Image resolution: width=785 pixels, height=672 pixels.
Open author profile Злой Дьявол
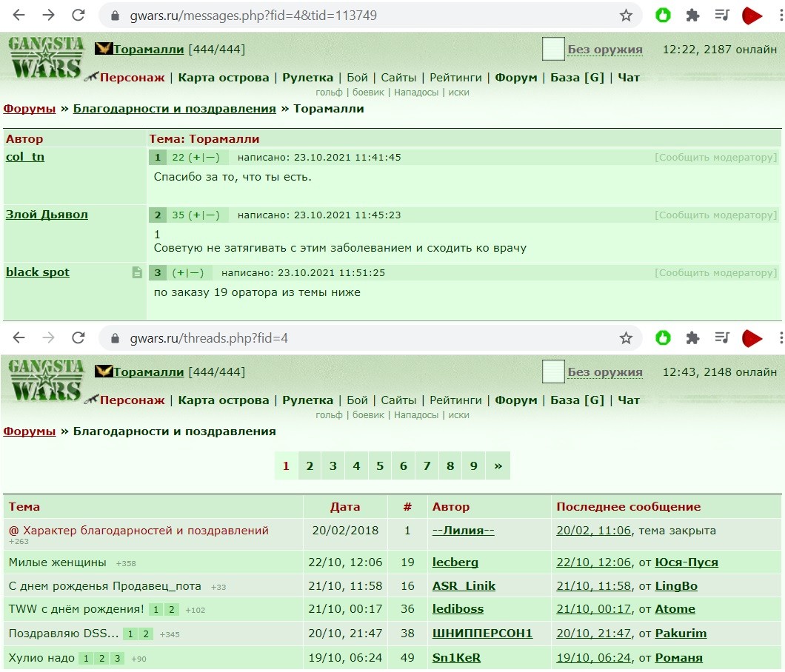(47, 215)
